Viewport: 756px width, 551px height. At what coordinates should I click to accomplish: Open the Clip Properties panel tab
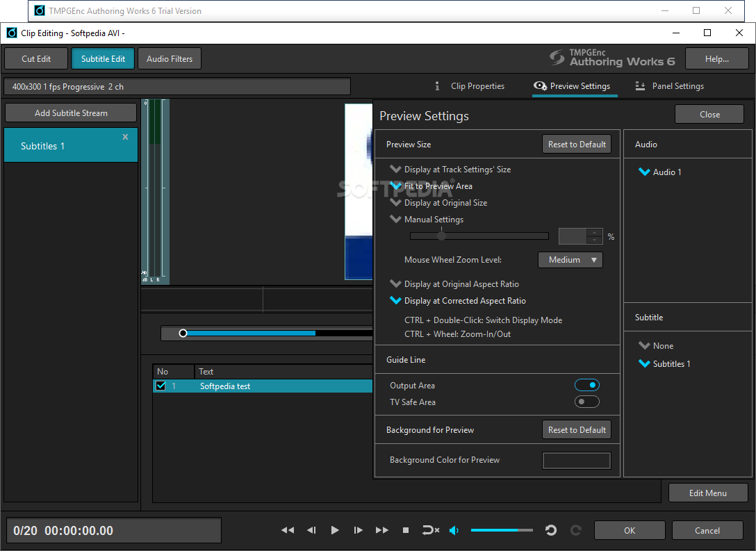[x=470, y=86]
